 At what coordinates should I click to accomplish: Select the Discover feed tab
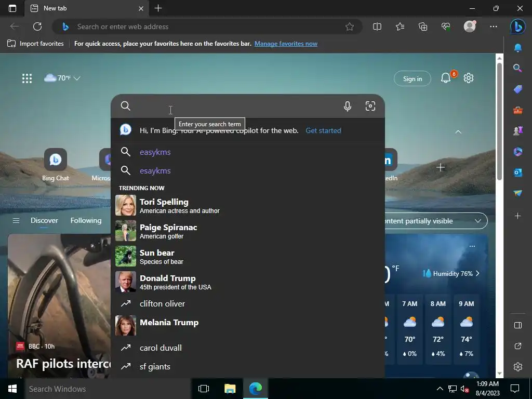tap(44, 220)
